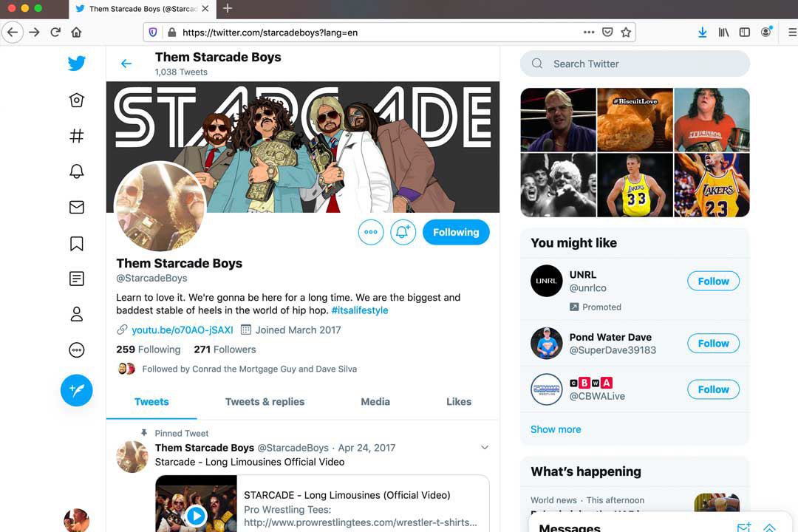The image size is (798, 532).
Task: Open Notifications bell in sidebar
Action: tap(76, 171)
